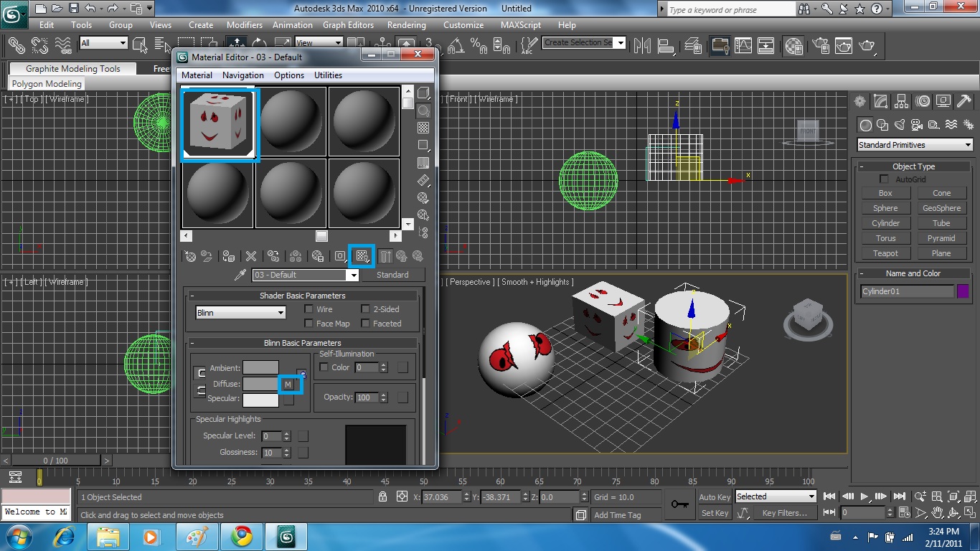Click Reset Map/Material X icon
Image resolution: width=980 pixels, height=551 pixels.
pos(251,256)
